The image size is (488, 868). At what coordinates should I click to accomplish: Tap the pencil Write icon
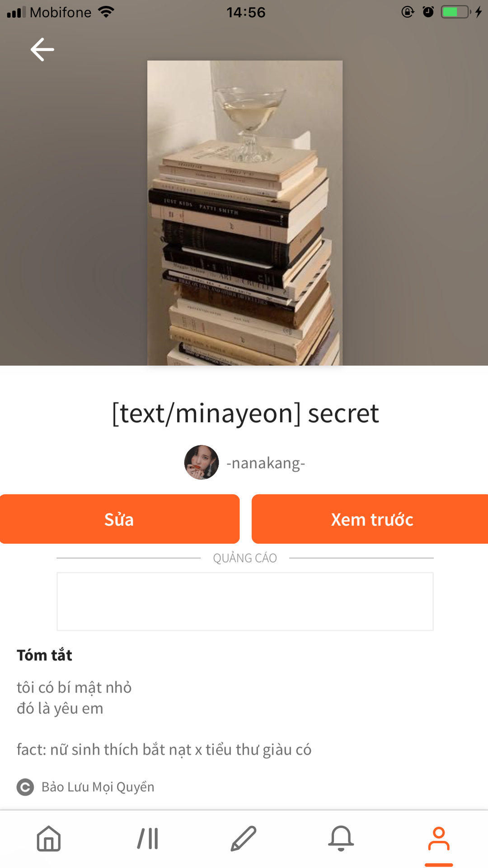(x=244, y=839)
